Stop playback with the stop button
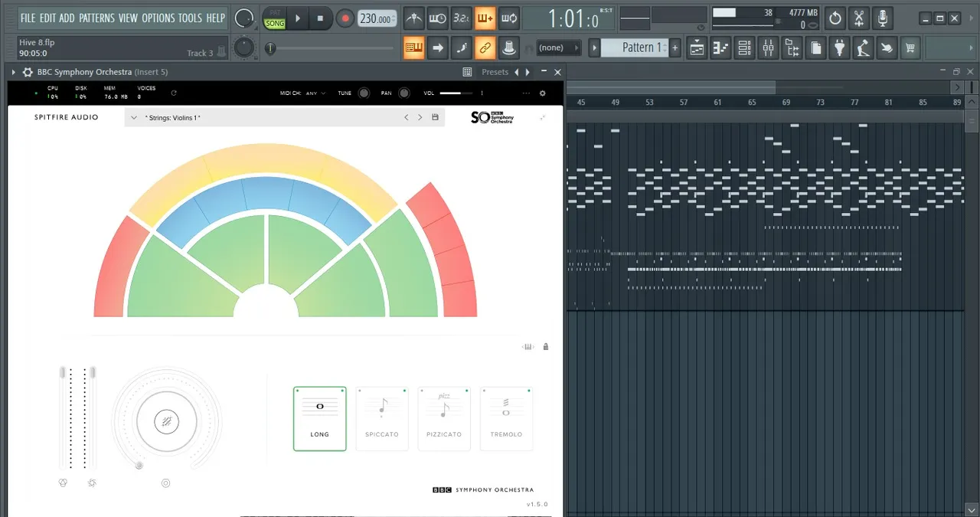Viewport: 980px width, 517px height. point(321,18)
